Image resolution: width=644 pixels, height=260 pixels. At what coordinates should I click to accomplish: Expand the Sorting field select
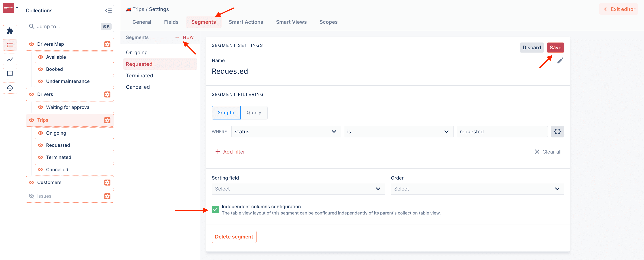point(298,189)
